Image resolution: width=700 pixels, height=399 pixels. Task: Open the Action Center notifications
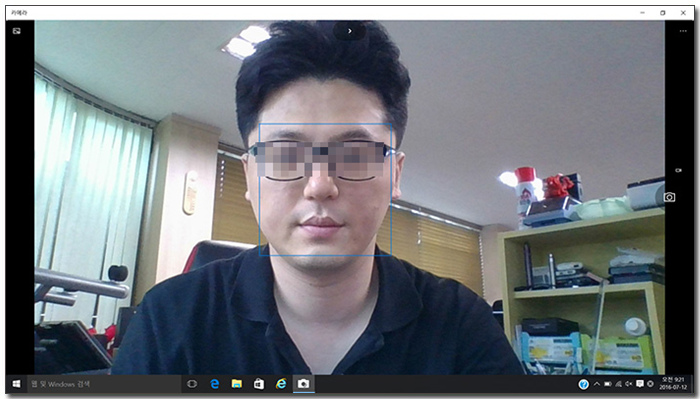(x=640, y=384)
